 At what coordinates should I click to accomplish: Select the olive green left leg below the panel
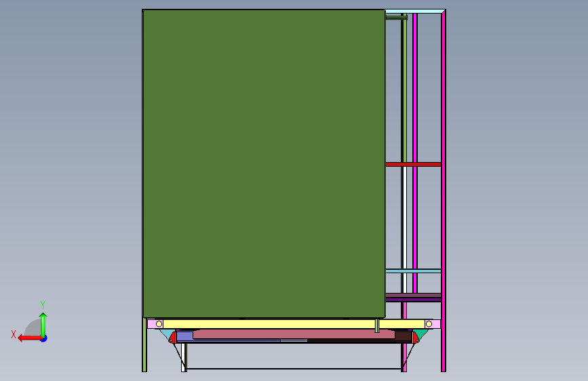point(144,344)
